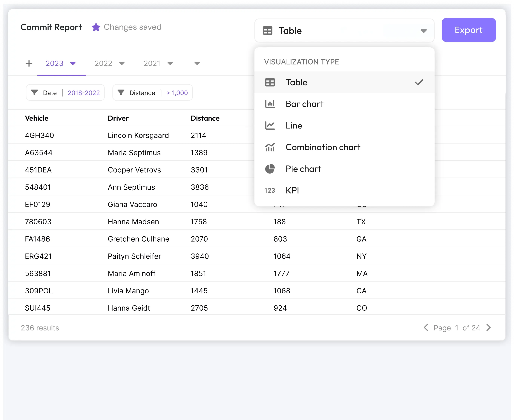Click the Export button
Viewport: 514px width, 420px height.
[468, 30]
